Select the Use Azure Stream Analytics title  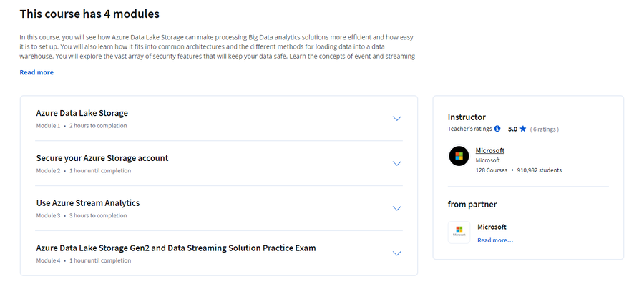[x=88, y=203]
